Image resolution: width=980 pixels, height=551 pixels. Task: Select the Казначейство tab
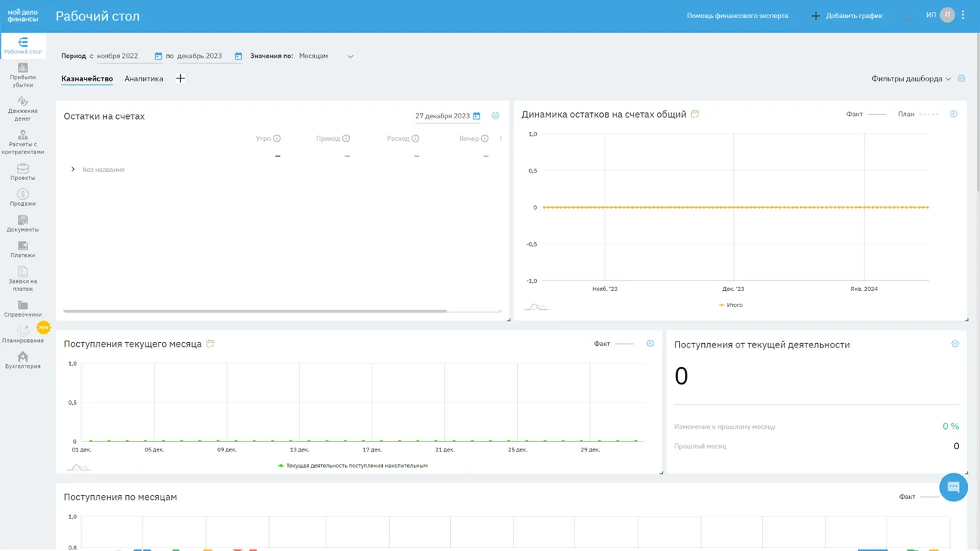click(87, 78)
